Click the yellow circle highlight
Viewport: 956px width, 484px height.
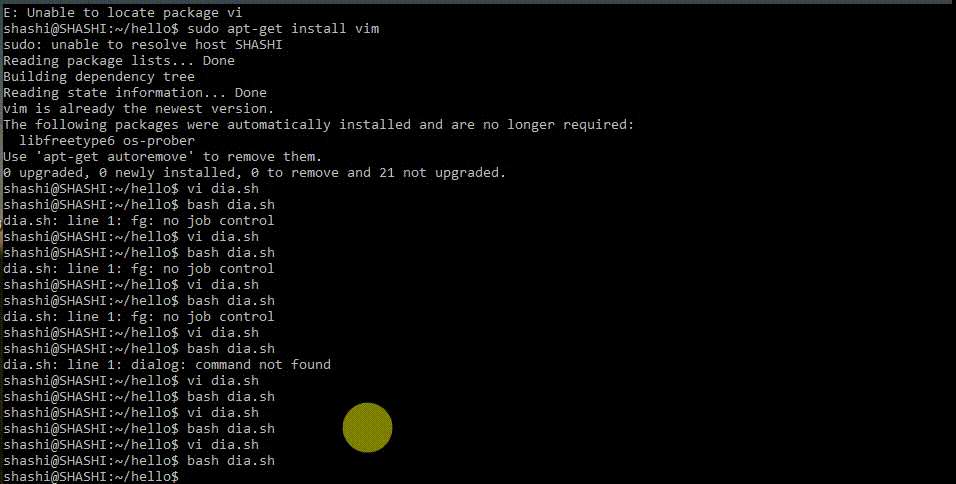367,428
